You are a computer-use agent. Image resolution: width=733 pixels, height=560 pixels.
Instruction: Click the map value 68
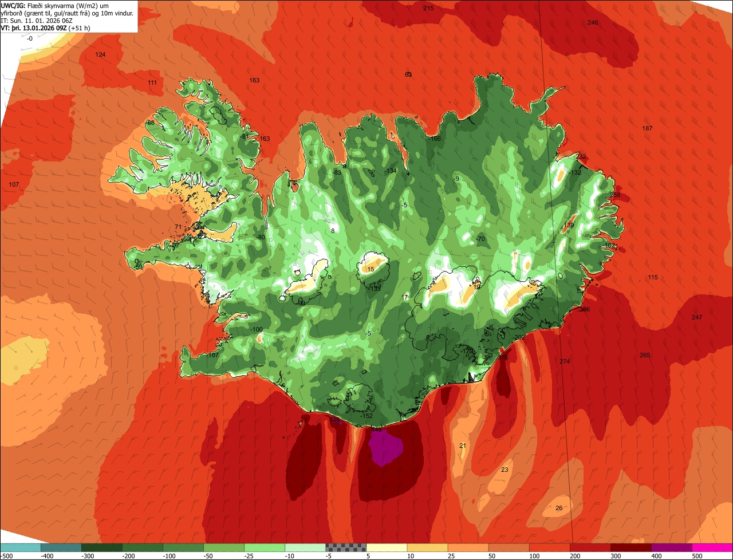[151, 123]
